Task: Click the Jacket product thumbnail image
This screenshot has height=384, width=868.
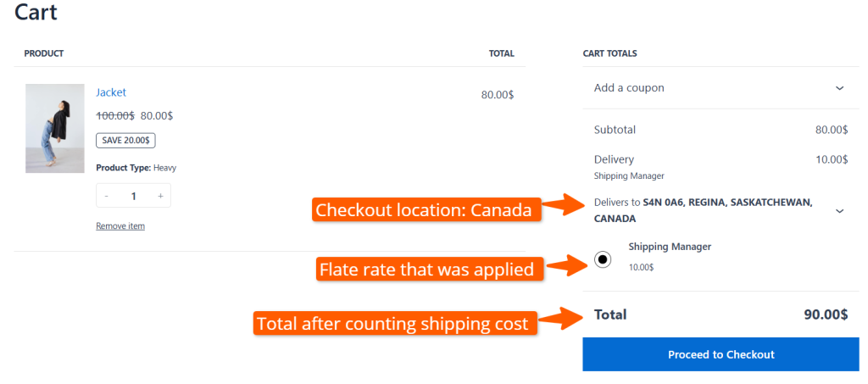Action: (55, 128)
